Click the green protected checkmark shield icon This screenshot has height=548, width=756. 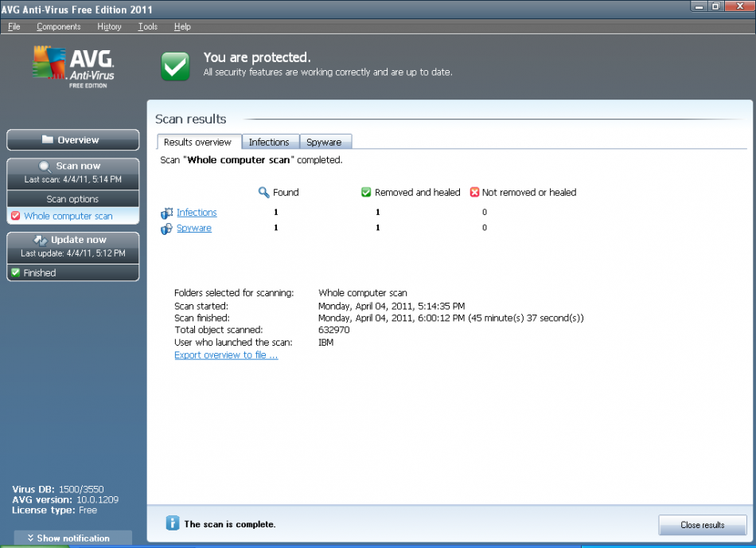175,66
